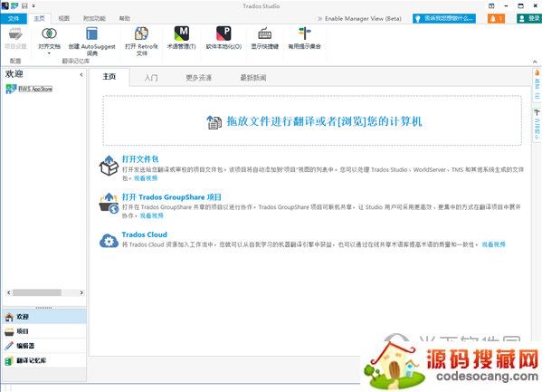
Task: Open the 附加功能 add-ins ribbon tab
Action: pos(94,18)
